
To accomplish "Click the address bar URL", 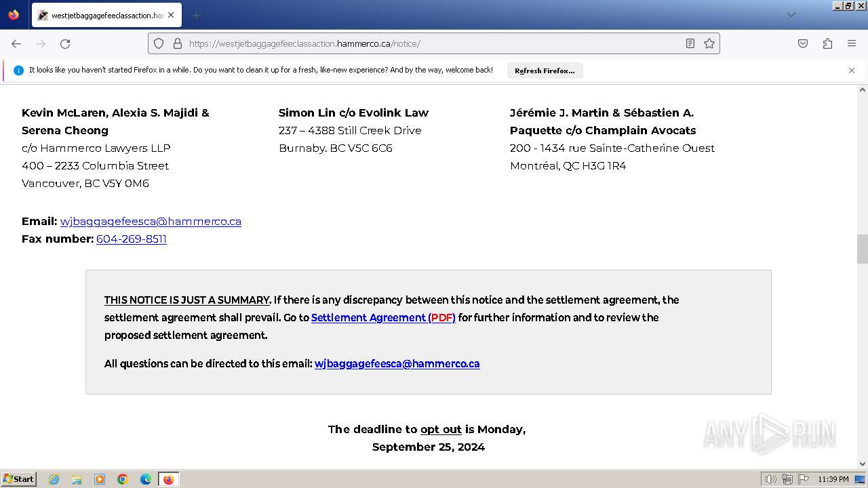I will [434, 43].
